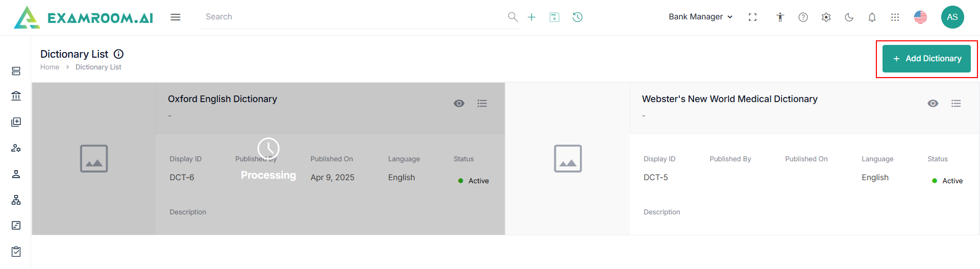Screen dimensions: 980x269
Task: Click the green save disk icon
Action: 554,17
